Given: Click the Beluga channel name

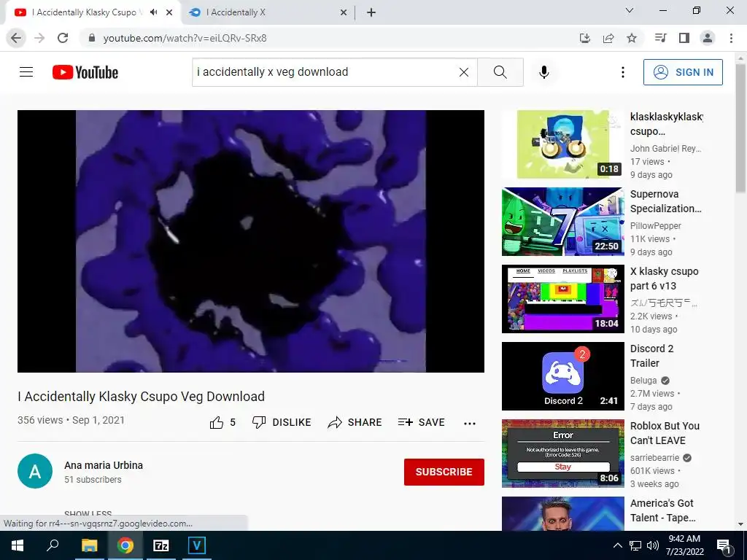Looking at the screenshot, I should pyautogui.click(x=643, y=381).
